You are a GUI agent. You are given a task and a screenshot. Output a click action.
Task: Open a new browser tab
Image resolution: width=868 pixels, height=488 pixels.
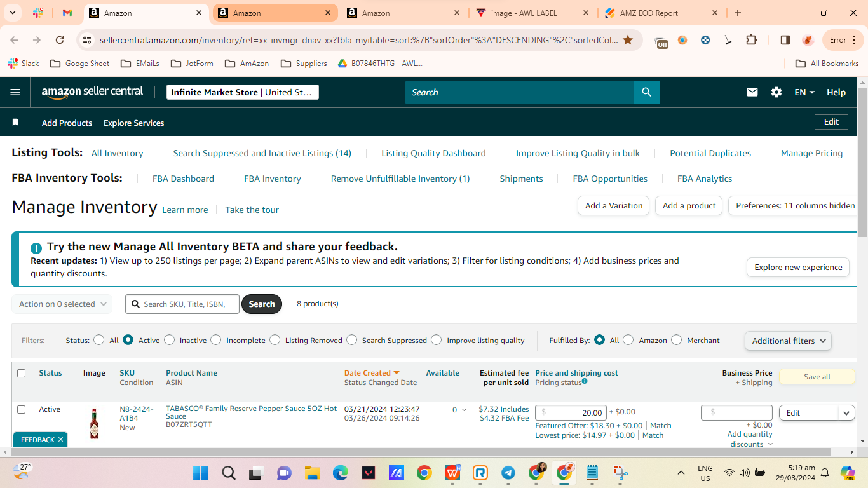pyautogui.click(x=738, y=13)
